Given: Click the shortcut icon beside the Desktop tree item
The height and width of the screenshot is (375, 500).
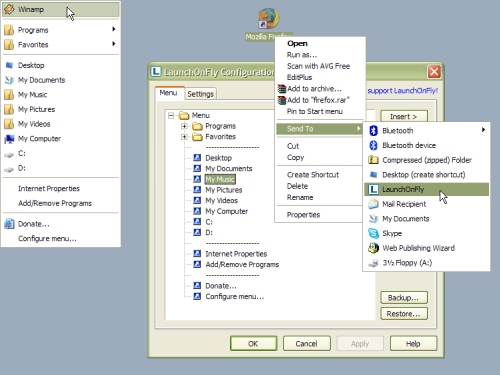Looking at the screenshot, I should [197, 158].
